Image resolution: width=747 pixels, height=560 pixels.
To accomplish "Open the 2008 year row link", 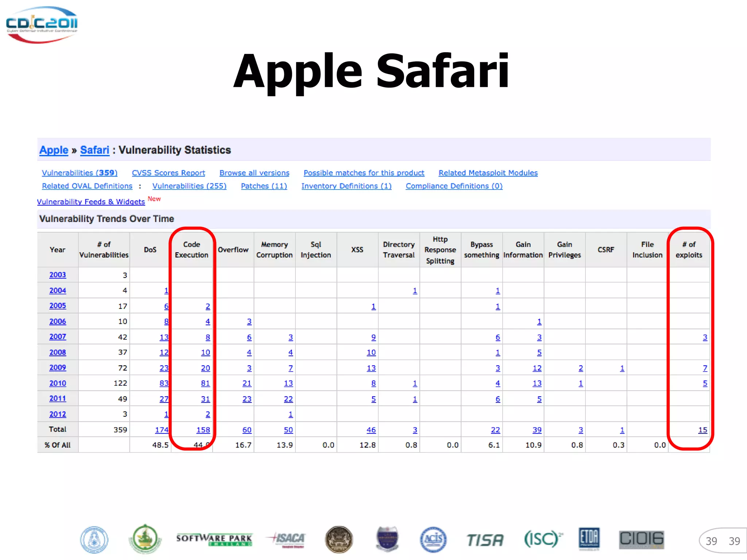I will pos(58,353).
